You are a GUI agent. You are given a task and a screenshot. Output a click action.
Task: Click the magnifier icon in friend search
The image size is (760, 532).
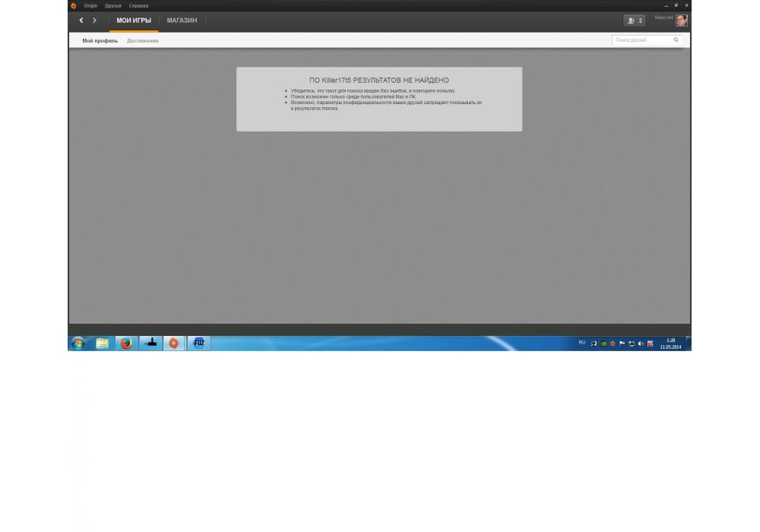[676, 40]
